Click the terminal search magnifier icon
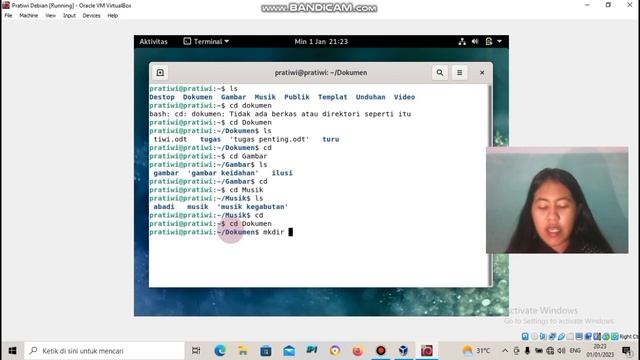Viewport: 640px width, 360px height. click(440, 73)
